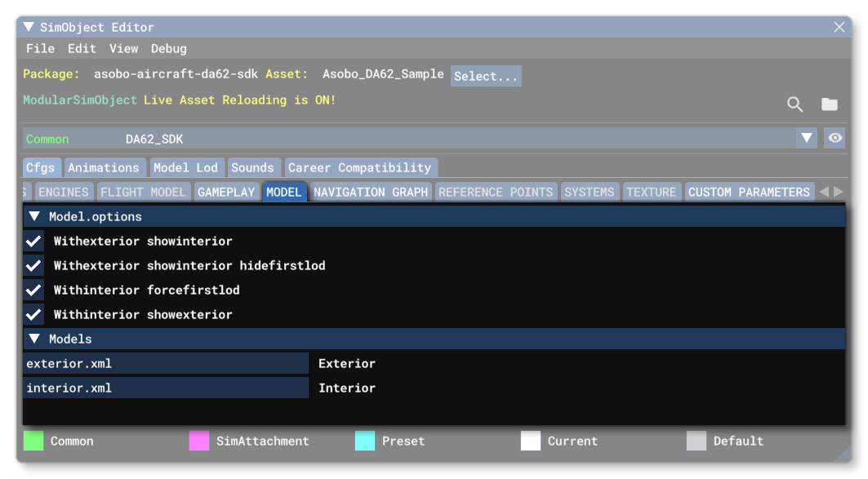Click the eye icon next to DA62_SDK
868x479 pixels.
tap(835, 138)
